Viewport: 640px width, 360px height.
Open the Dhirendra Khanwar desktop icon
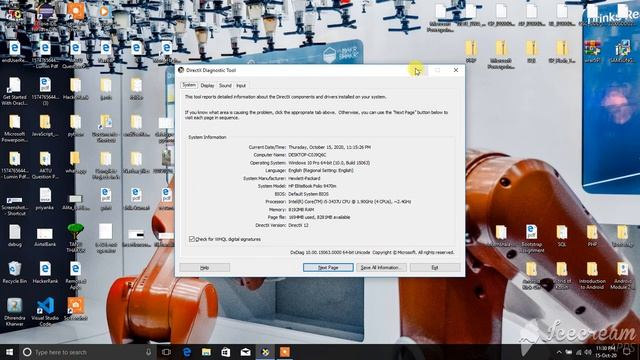pos(14,312)
